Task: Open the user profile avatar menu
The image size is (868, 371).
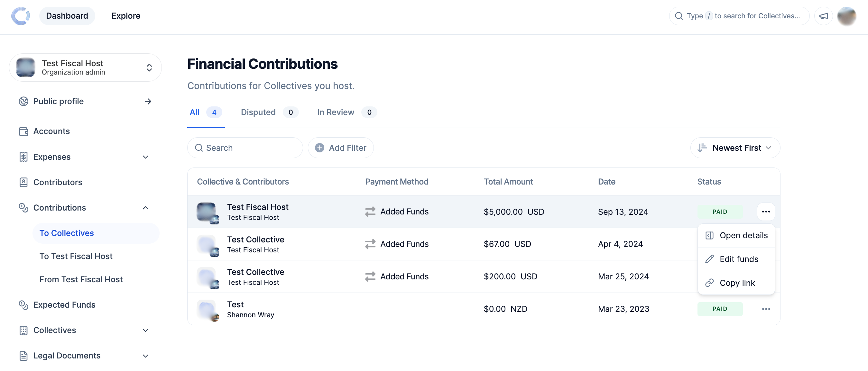Action: pyautogui.click(x=846, y=16)
